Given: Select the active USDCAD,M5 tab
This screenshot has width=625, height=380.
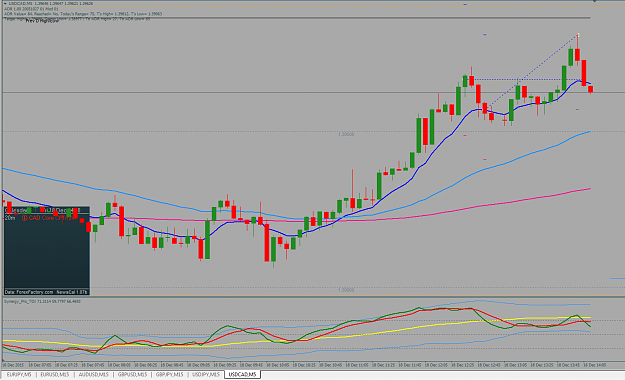Looking at the screenshot, I should 242,375.
